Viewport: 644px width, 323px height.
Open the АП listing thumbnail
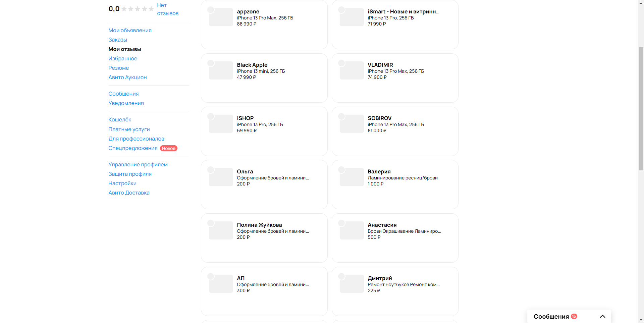[221, 284]
